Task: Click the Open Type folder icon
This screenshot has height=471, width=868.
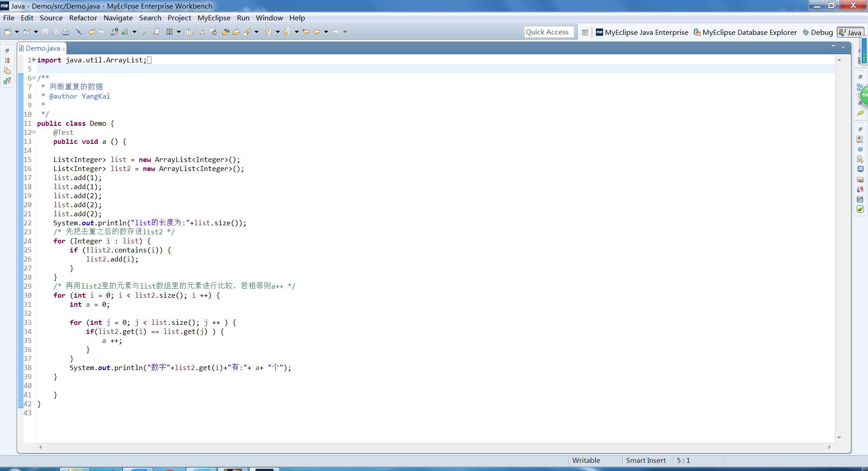Action: pos(226,32)
